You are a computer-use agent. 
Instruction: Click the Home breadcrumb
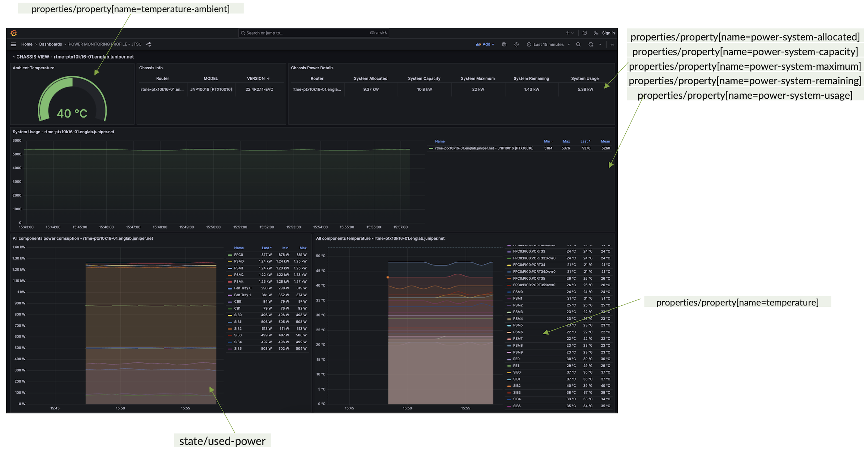tap(27, 44)
